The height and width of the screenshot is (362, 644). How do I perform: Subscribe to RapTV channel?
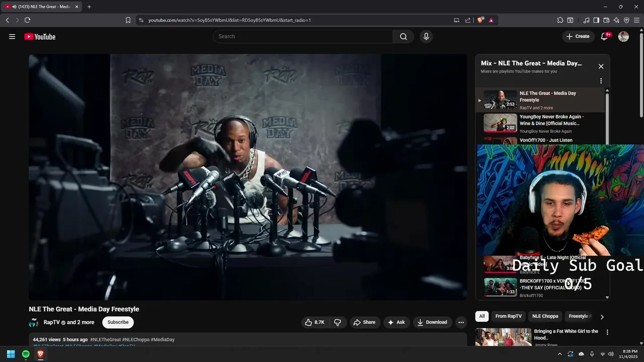tap(118, 322)
